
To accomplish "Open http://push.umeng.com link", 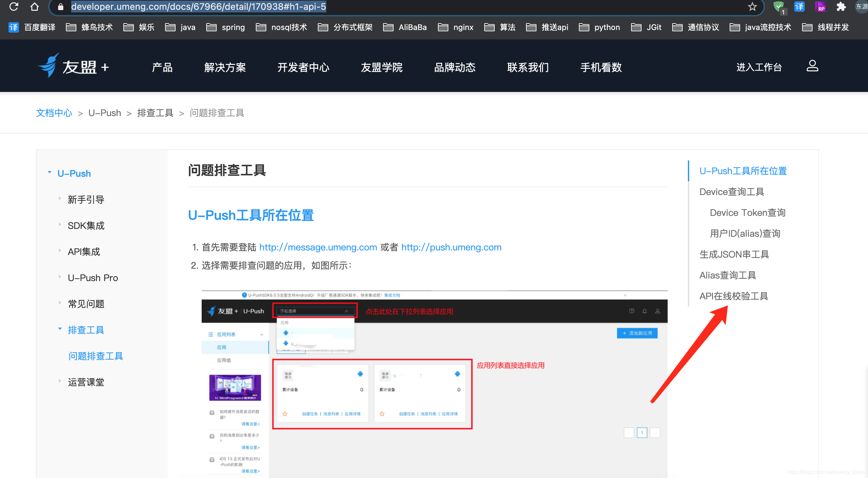I will click(451, 247).
